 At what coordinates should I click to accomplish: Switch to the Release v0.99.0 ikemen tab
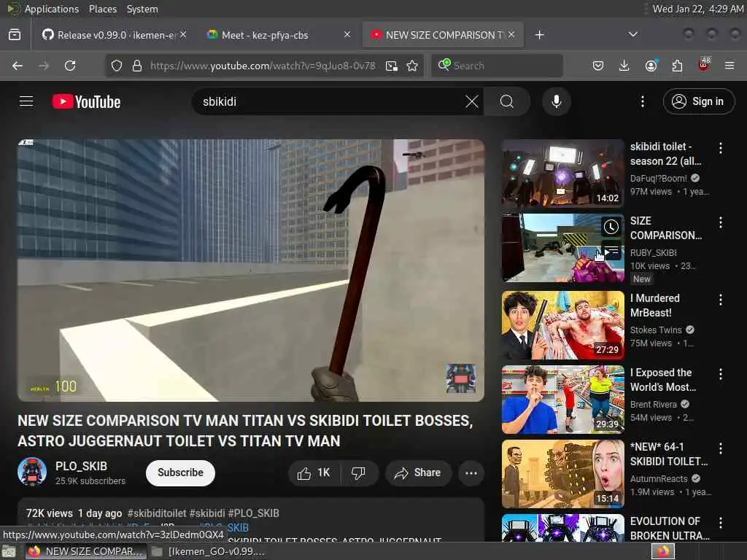111,35
